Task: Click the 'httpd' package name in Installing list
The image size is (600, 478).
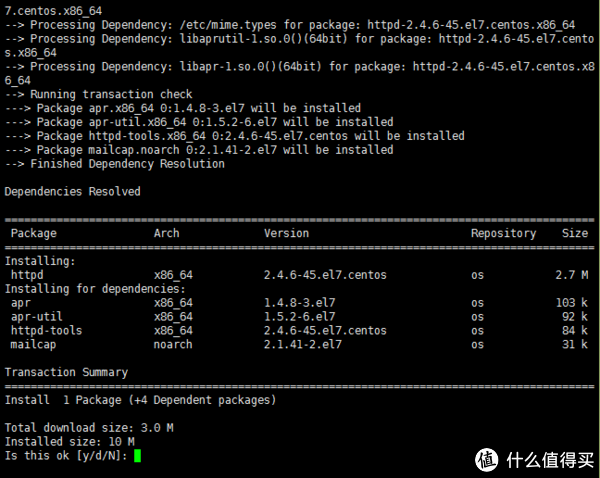Action: point(27,275)
